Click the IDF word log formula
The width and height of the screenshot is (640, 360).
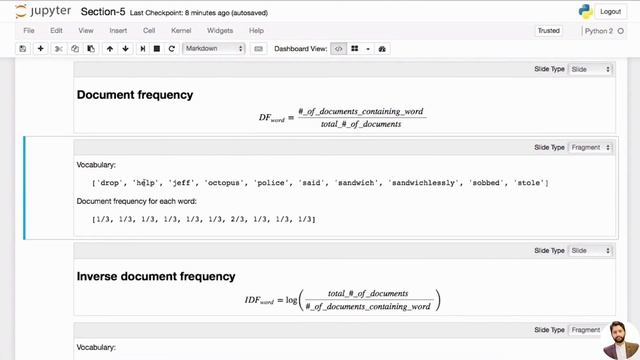point(342,300)
